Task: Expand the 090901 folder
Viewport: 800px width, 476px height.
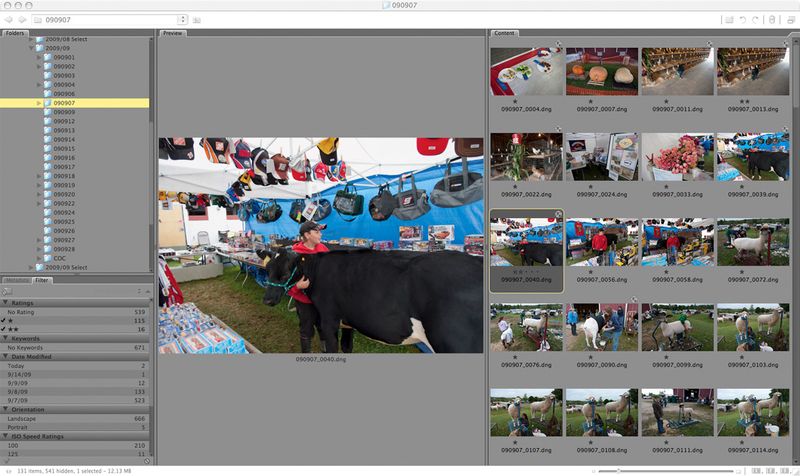Action: click(x=39, y=57)
